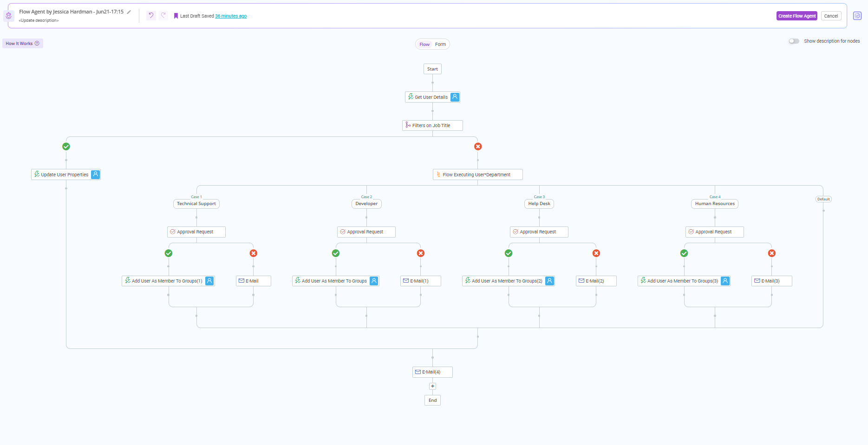Screen dimensions: 868x445
Task: Click the Redo icon in the header
Action: click(x=163, y=15)
